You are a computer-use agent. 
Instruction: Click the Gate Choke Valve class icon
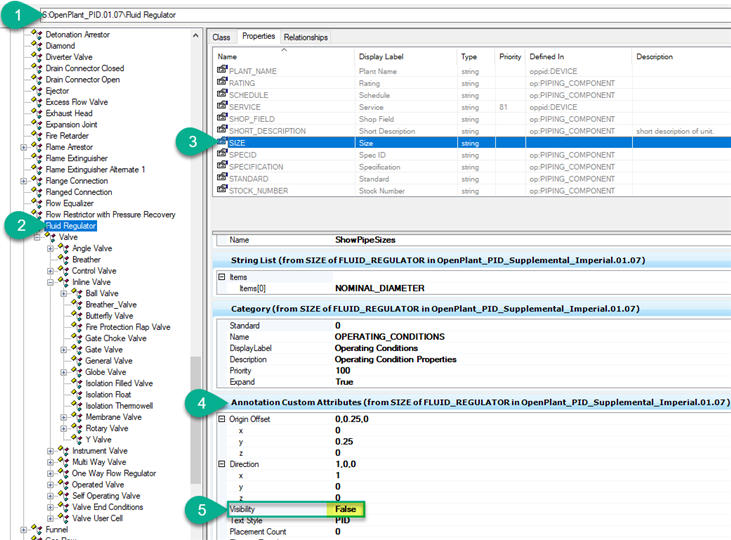[x=77, y=338]
